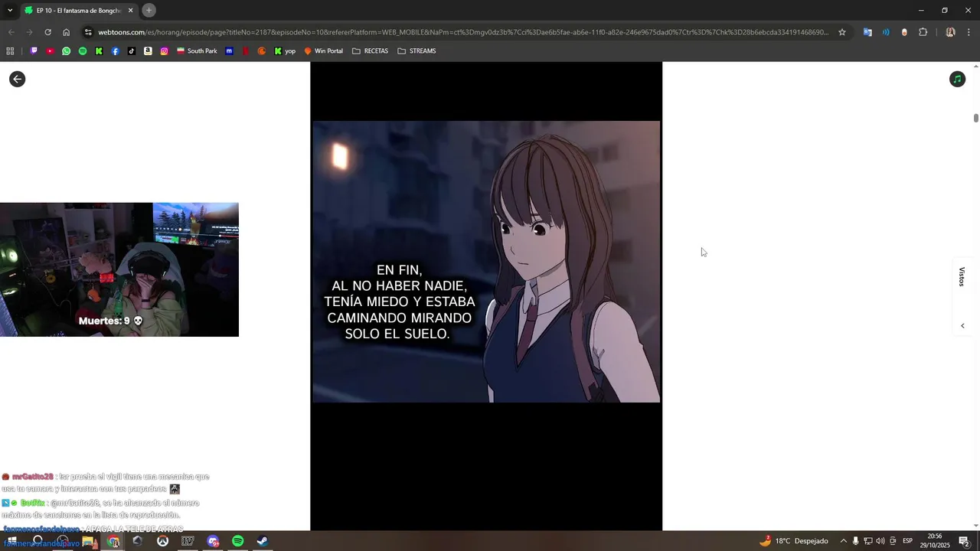Open the WhatsApp bookmark
Viewport: 980px width, 551px height.
(67, 51)
